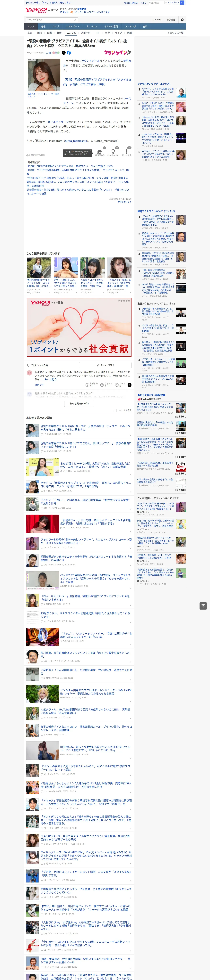Open related article about 元NHK竹中アナ
Image resolution: width=210 pixels, height=980 pixels.
coord(78,172)
